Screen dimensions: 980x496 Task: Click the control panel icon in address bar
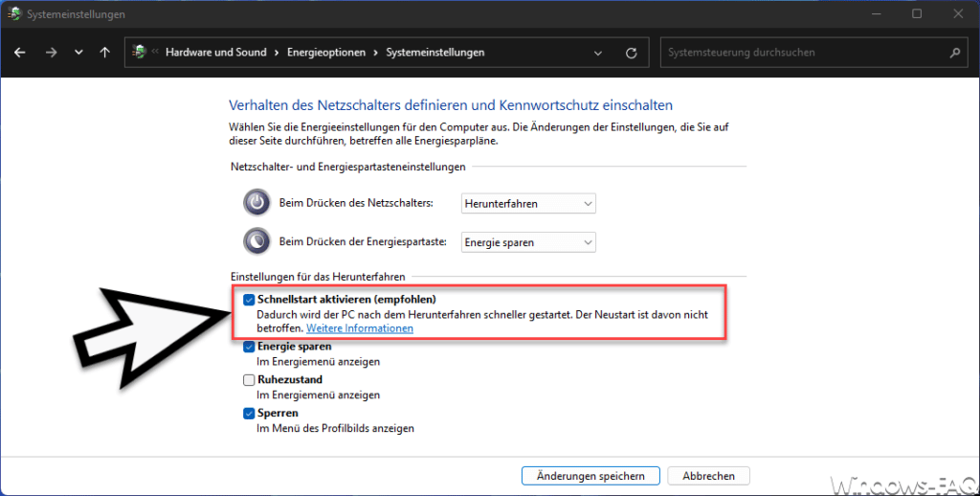[139, 52]
